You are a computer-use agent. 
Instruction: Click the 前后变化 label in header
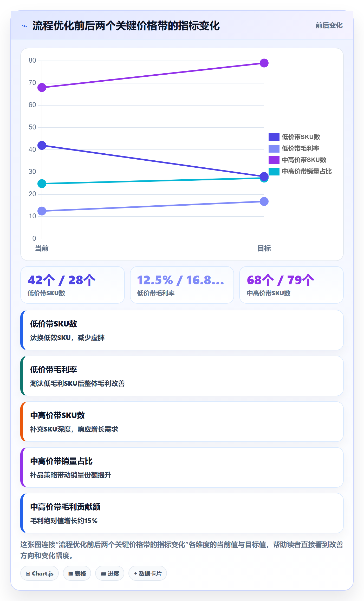click(x=329, y=25)
